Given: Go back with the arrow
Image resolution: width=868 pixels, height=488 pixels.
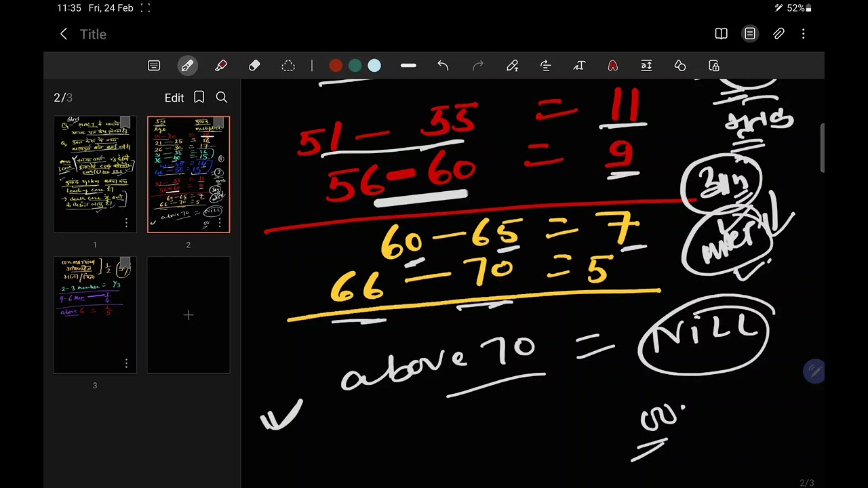Looking at the screenshot, I should point(64,34).
